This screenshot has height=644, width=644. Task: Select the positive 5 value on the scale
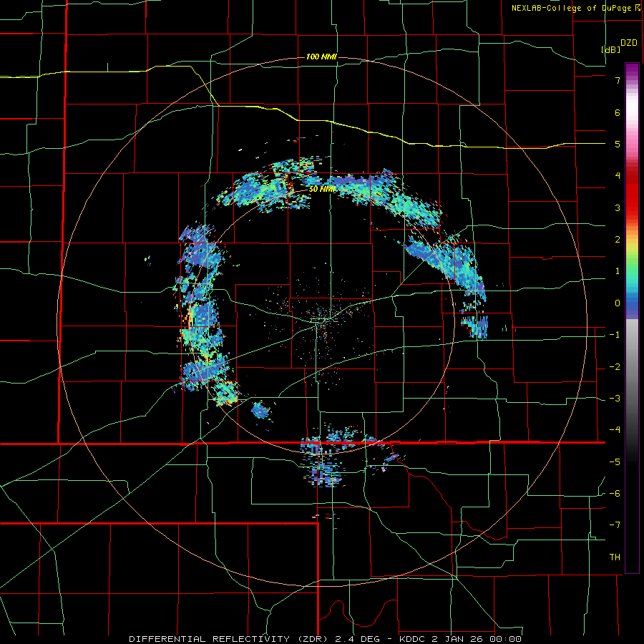pos(618,144)
